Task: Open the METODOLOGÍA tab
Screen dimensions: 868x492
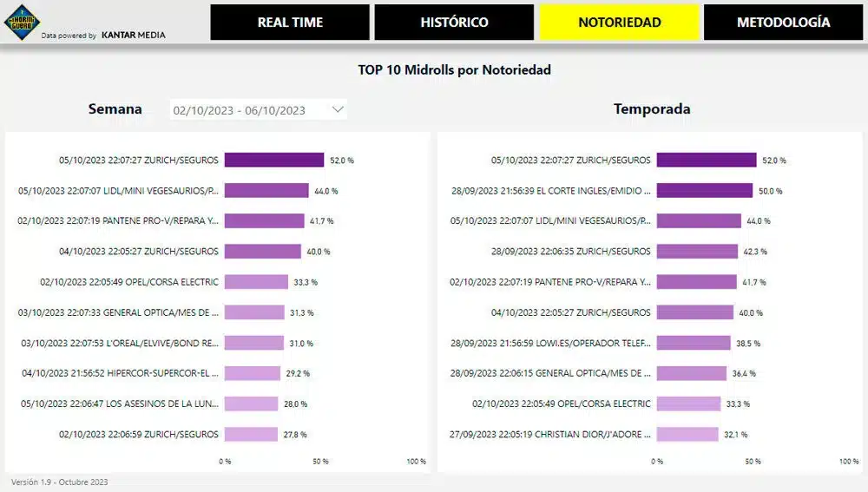Action: coord(783,23)
